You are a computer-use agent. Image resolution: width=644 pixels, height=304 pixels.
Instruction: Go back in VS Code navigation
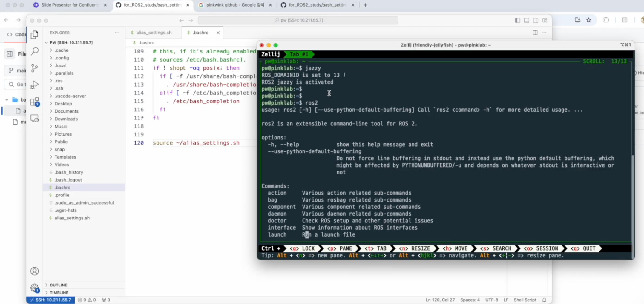[x=181, y=20]
